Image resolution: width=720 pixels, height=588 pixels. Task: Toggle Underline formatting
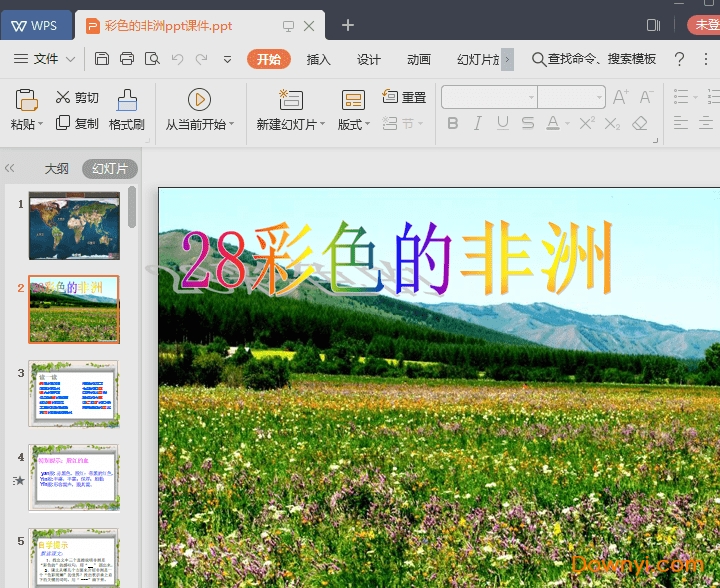[x=502, y=124]
